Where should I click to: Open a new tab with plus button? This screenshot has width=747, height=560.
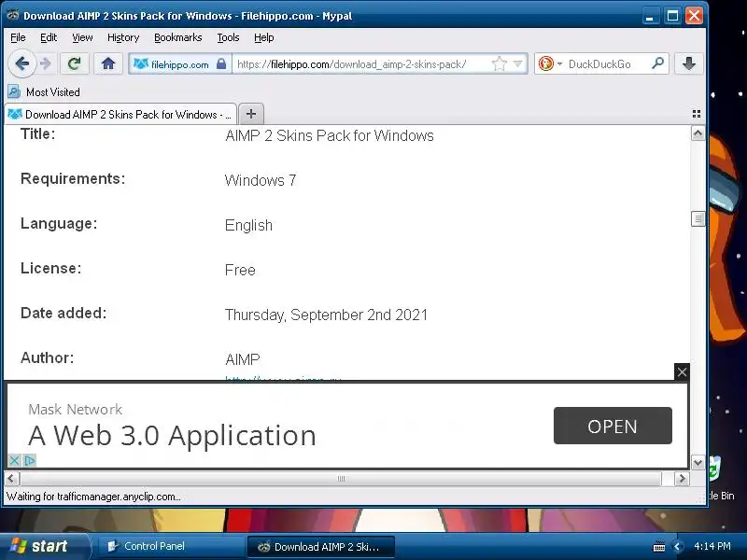(x=251, y=114)
